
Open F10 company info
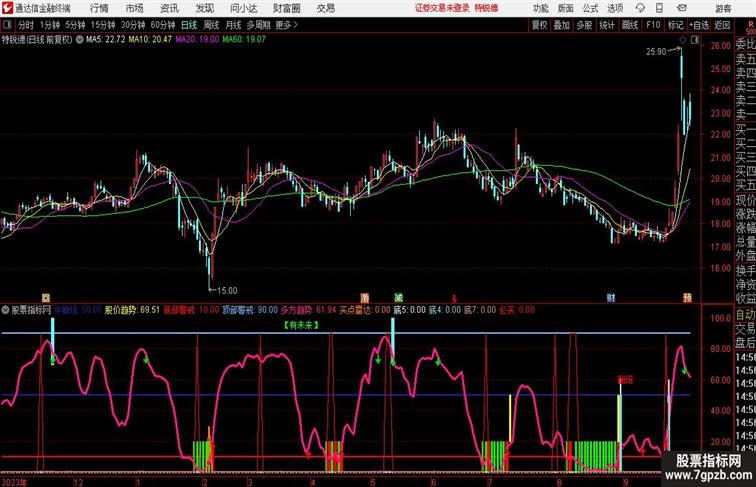point(653,25)
